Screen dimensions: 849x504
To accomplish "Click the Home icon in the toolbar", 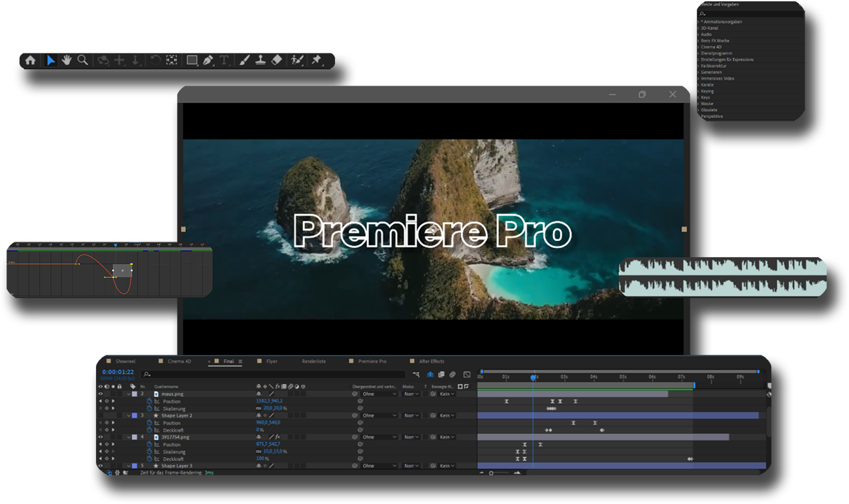I will (x=30, y=60).
